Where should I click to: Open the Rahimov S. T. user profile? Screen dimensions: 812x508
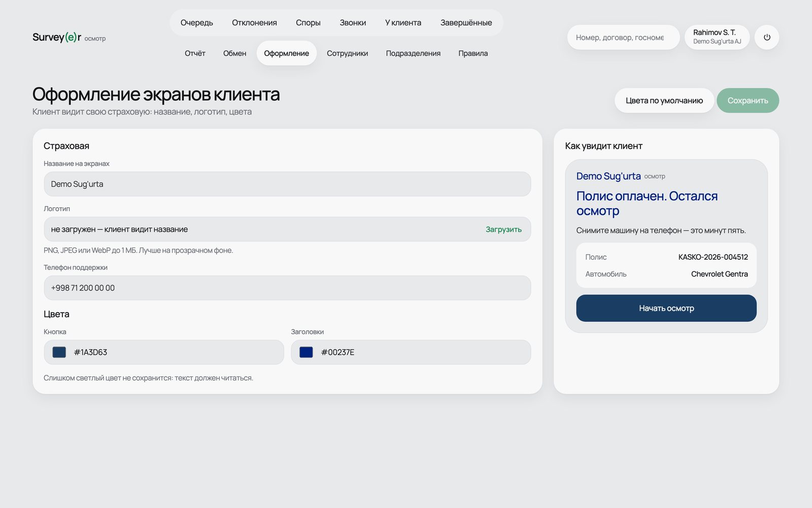(x=717, y=37)
